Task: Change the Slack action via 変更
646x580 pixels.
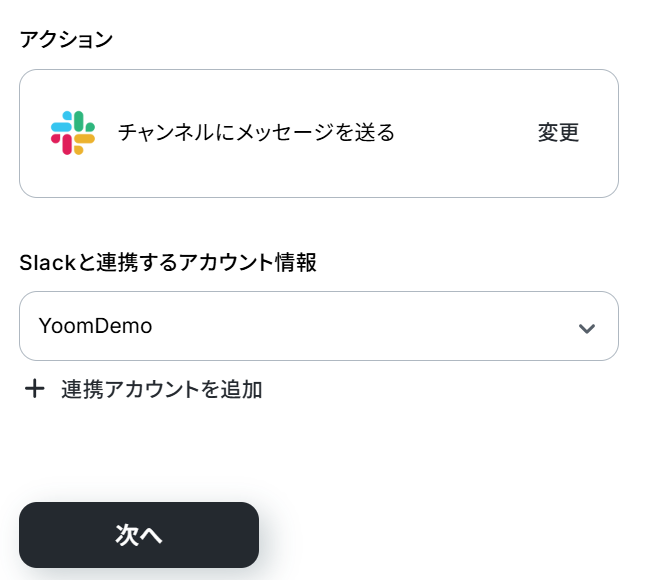Action: tap(558, 132)
